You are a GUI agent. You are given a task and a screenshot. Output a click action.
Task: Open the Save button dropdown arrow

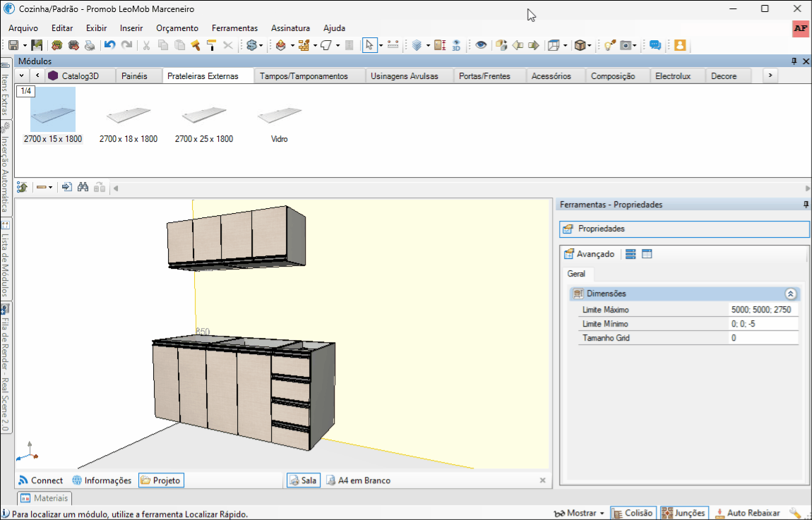(x=24, y=46)
